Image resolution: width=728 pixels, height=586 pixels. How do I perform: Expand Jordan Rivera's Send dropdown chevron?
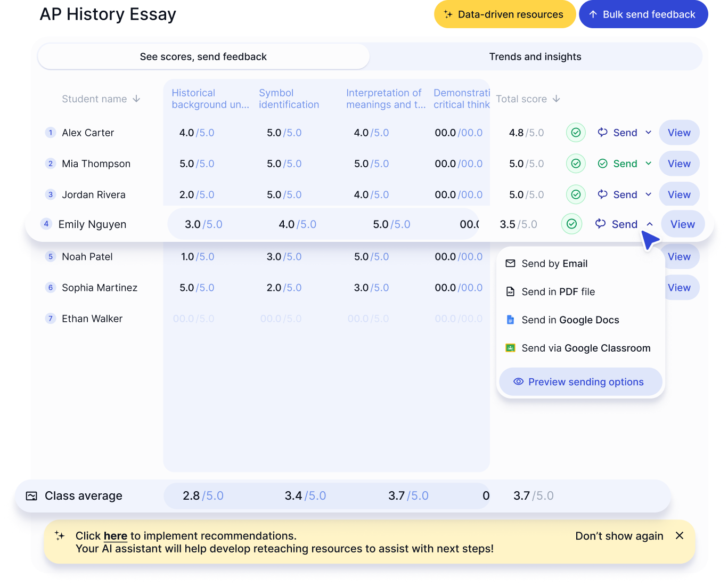point(649,194)
